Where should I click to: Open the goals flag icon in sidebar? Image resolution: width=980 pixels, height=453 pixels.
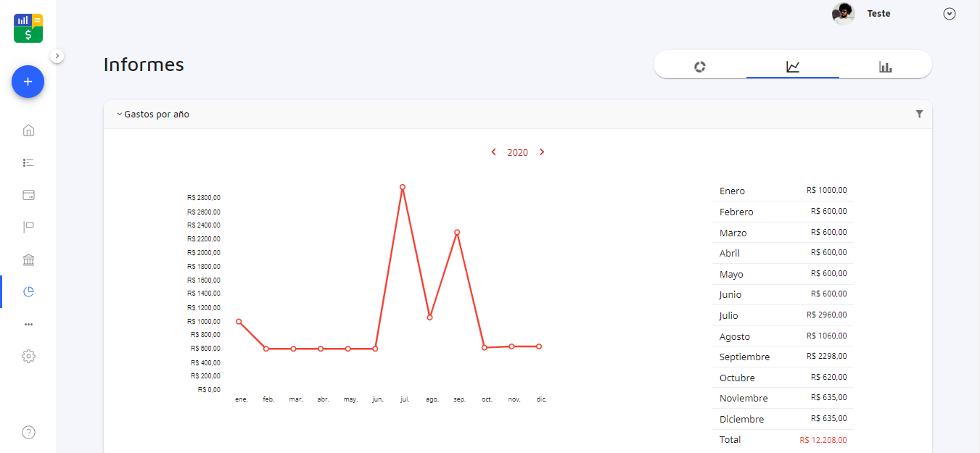[28, 228]
